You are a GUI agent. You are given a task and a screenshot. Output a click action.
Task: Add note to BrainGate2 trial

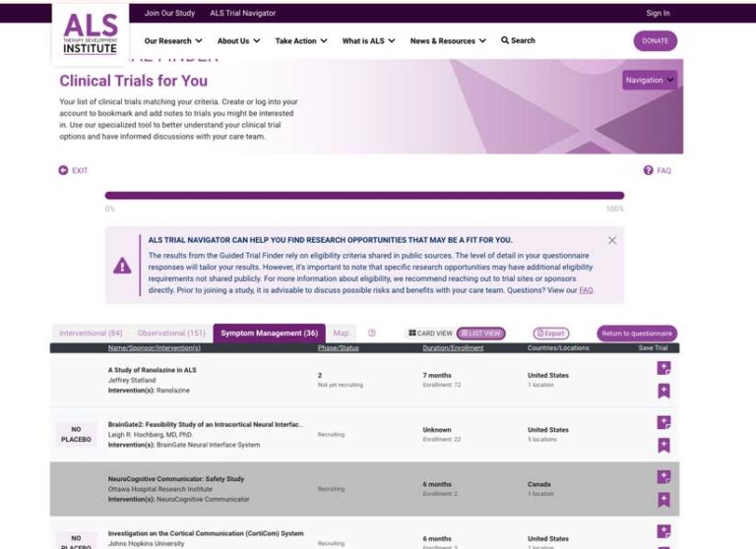pyautogui.click(x=663, y=423)
